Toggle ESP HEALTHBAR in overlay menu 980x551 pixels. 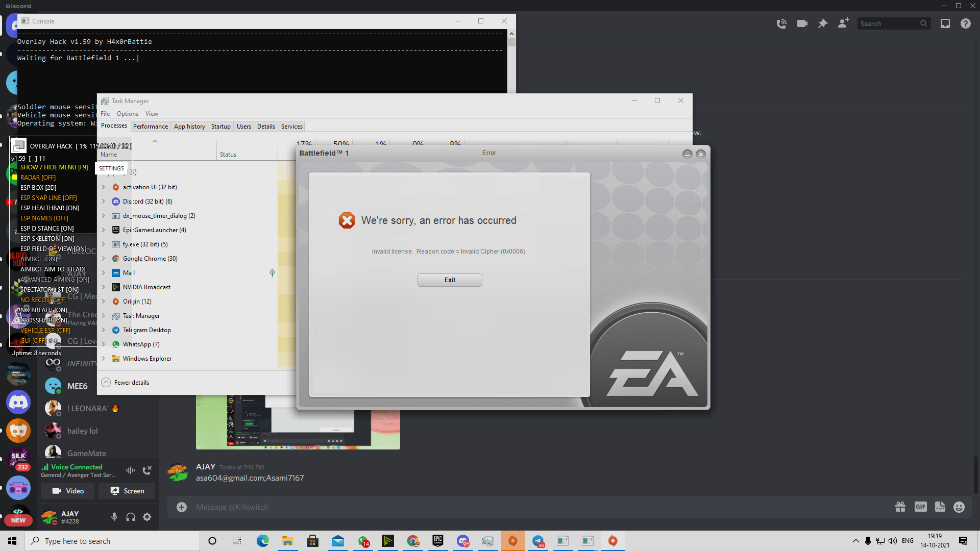pos(50,208)
